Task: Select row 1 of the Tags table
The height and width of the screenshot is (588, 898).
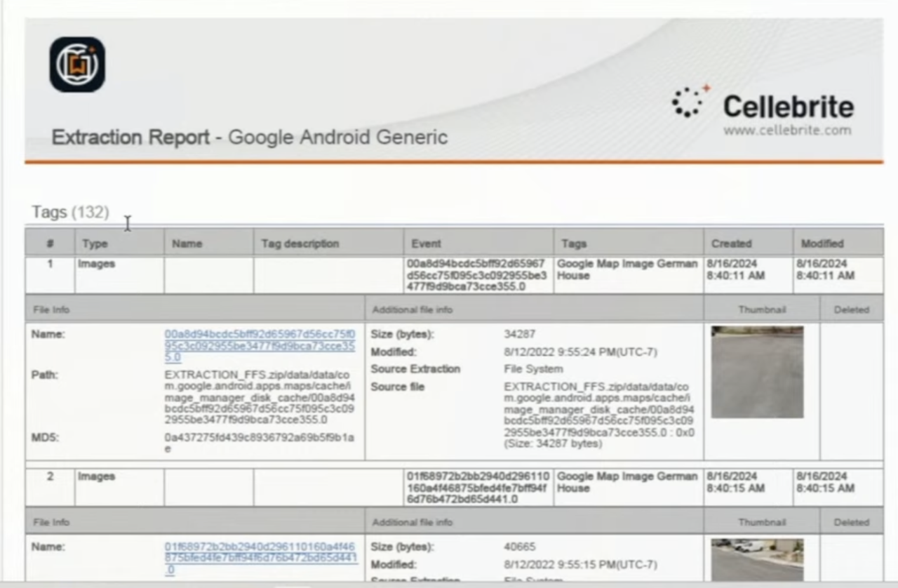Action: [x=50, y=264]
